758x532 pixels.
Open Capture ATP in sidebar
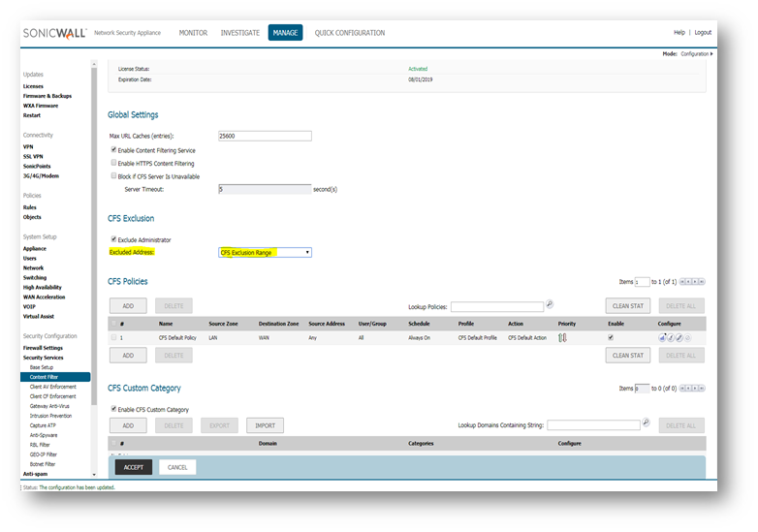coord(43,425)
